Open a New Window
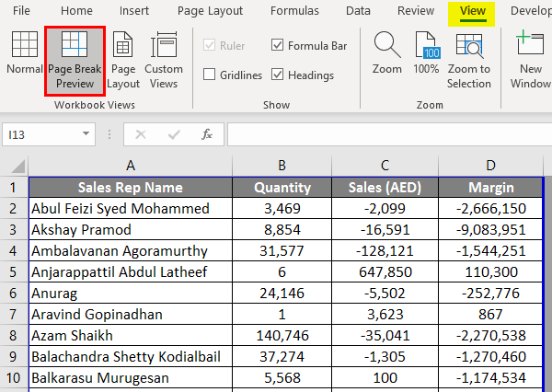 coord(530,59)
